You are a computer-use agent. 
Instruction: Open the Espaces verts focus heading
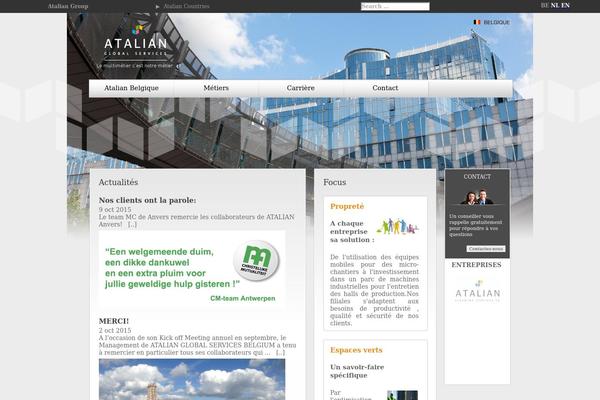356,350
